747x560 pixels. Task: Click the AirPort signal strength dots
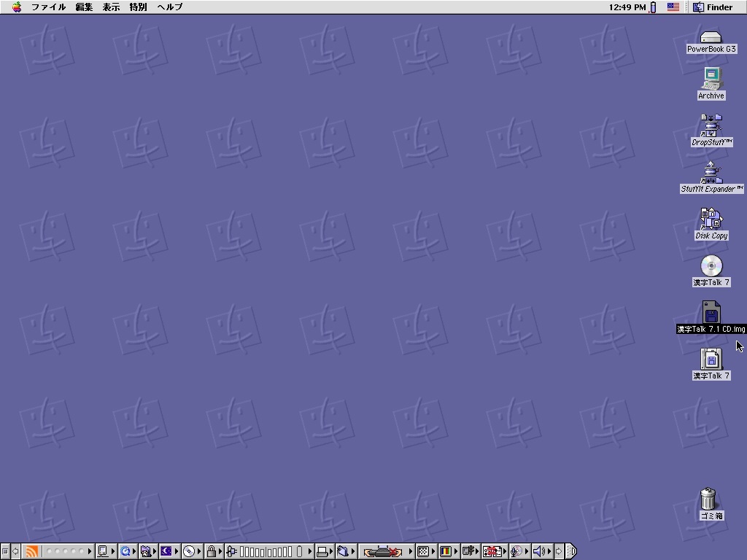coord(65,551)
